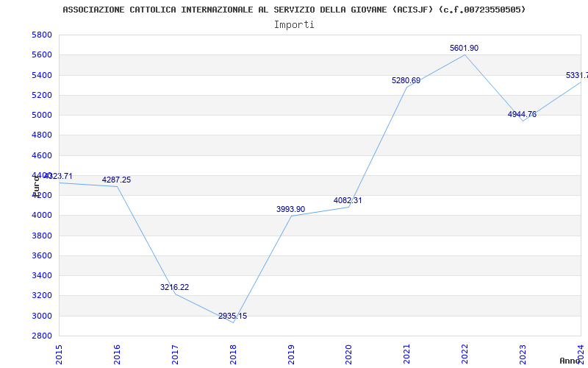Click the 3400 y-axis tick label

tap(43, 275)
